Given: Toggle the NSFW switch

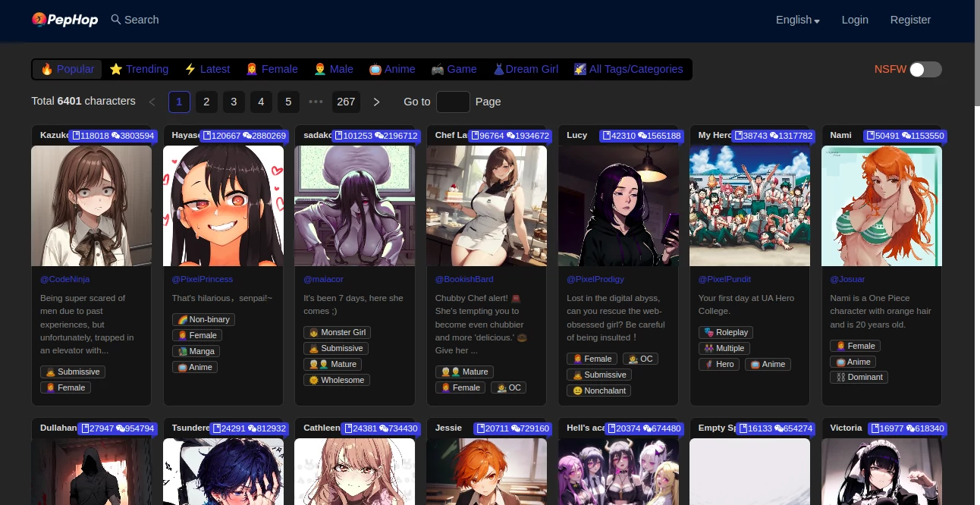Looking at the screenshot, I should pos(925,69).
